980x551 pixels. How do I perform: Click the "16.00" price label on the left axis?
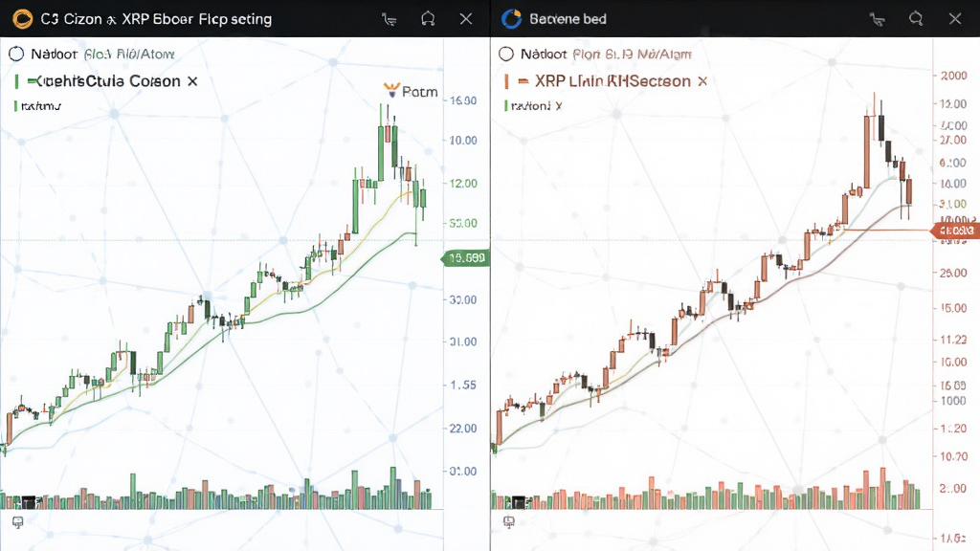click(463, 100)
